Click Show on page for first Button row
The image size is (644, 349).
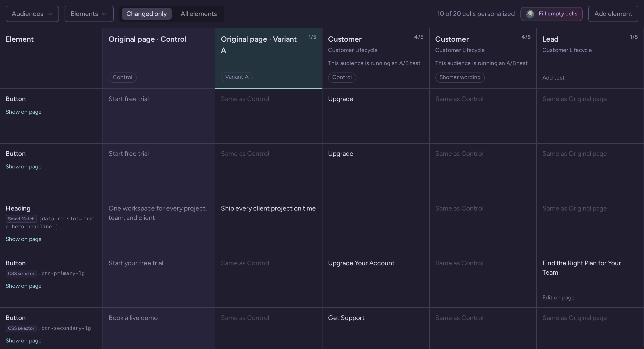tap(23, 112)
